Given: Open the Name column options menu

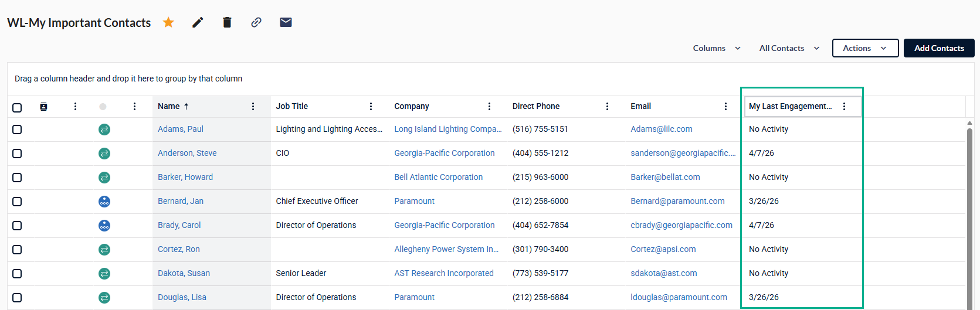Looking at the screenshot, I should click(253, 106).
